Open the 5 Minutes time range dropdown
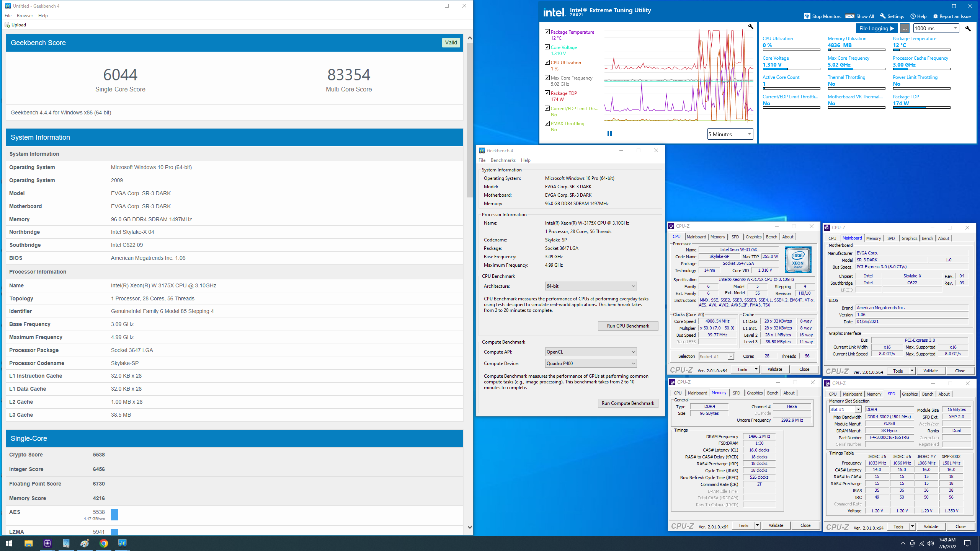The image size is (980, 551). click(x=730, y=134)
